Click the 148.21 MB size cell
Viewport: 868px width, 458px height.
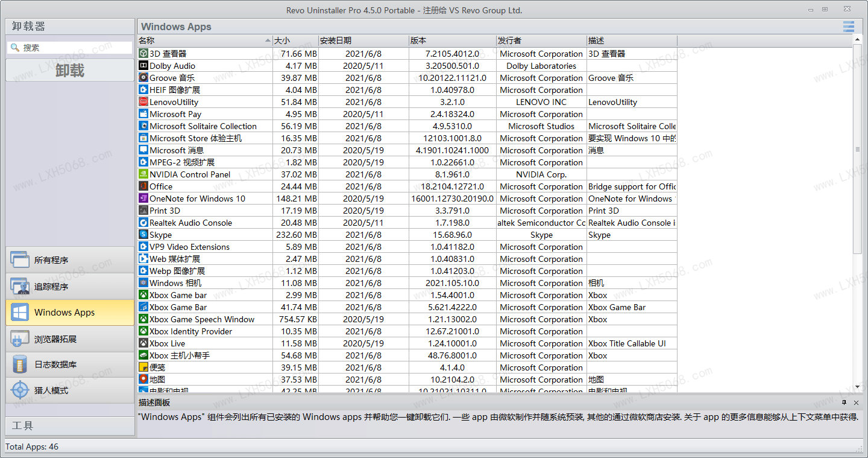(296, 199)
